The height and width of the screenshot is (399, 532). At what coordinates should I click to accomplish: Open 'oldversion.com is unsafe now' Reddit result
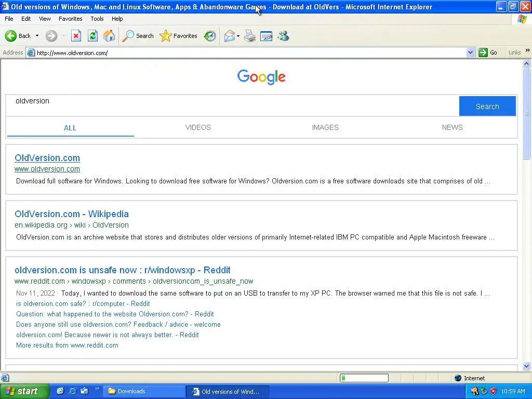coord(123,270)
